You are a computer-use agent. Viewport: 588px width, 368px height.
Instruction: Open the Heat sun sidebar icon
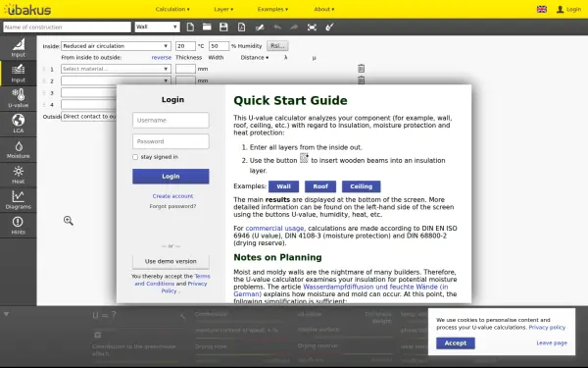tap(18, 175)
